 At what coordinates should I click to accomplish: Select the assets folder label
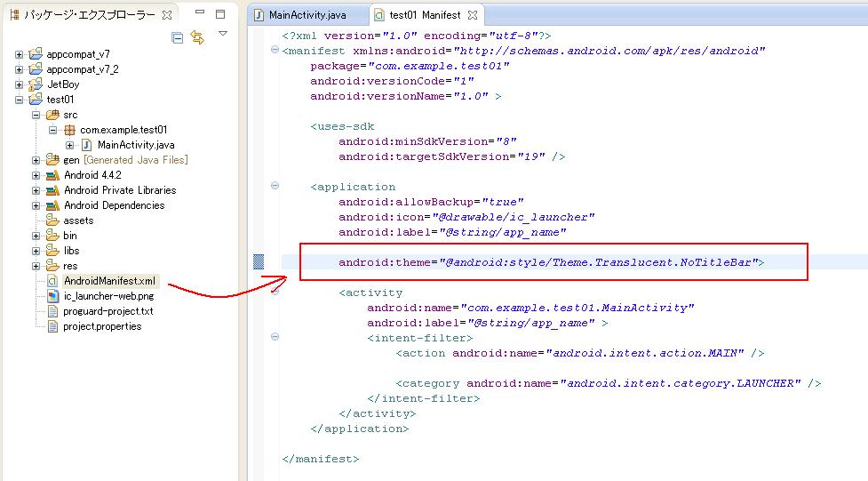pos(78,220)
